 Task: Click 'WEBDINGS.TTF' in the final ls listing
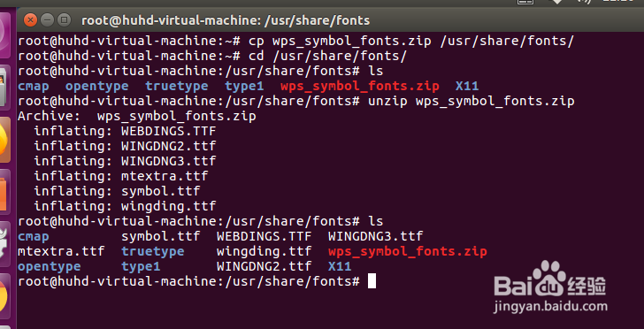(264, 237)
